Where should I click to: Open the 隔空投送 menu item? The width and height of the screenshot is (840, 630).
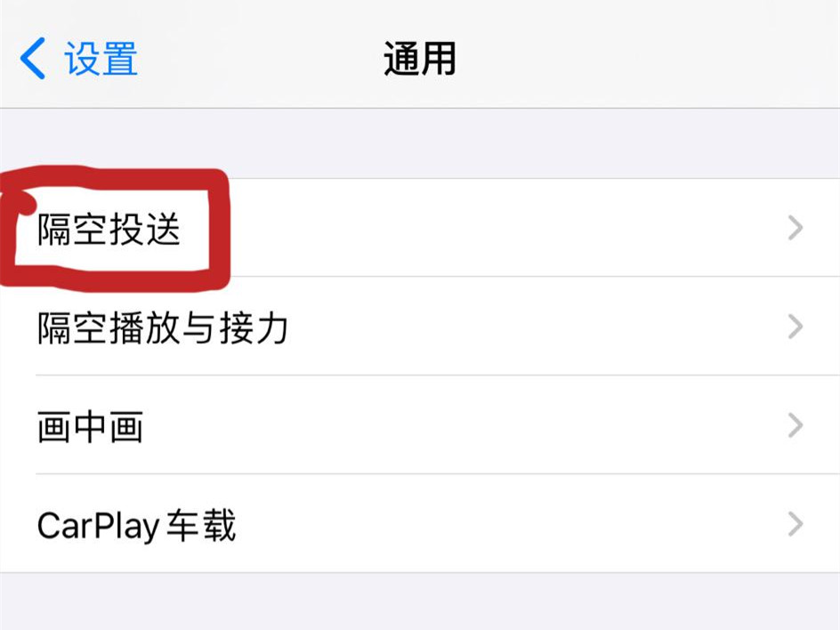pos(420,228)
